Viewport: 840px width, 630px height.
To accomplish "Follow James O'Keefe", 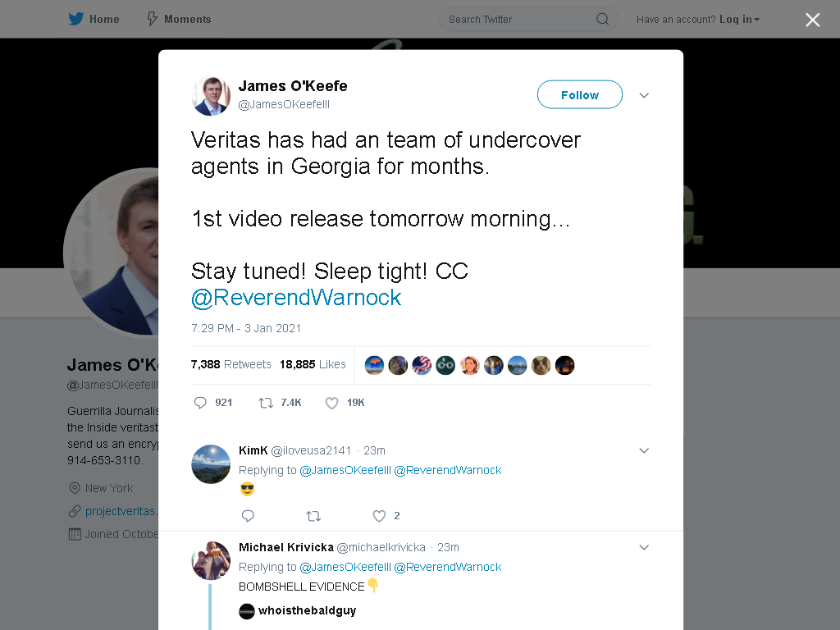I will 580,95.
